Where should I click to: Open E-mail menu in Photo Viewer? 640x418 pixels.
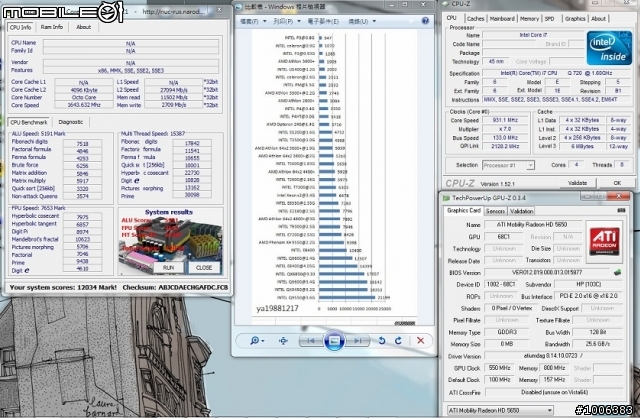[323, 21]
